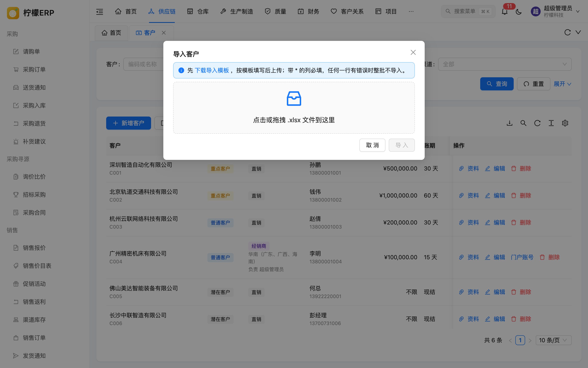
Task: Open 采购订单 in sidebar
Action: tap(45, 69)
